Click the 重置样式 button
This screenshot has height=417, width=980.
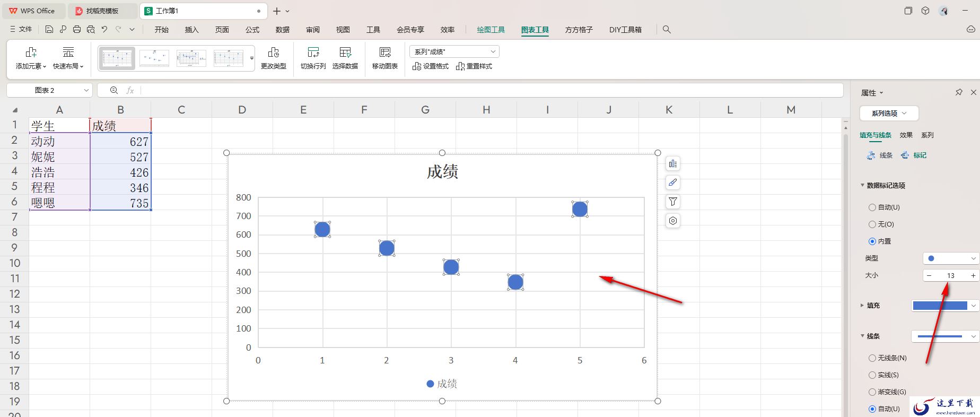[474, 66]
